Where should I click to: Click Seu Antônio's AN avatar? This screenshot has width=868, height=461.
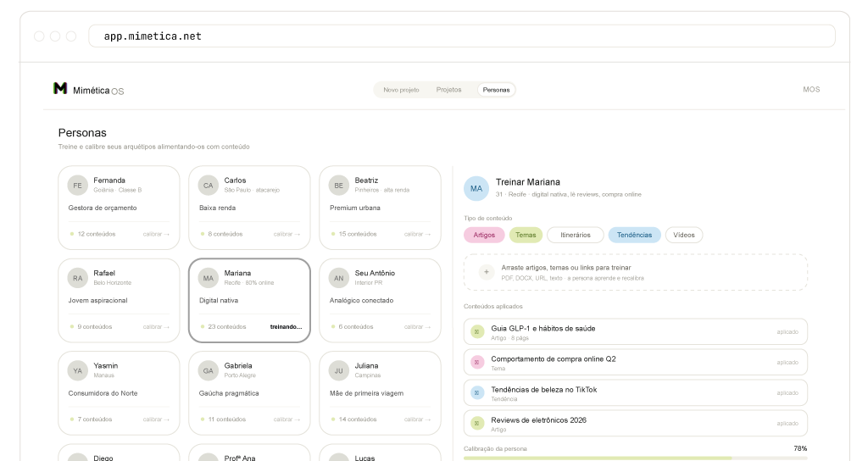coord(339,278)
